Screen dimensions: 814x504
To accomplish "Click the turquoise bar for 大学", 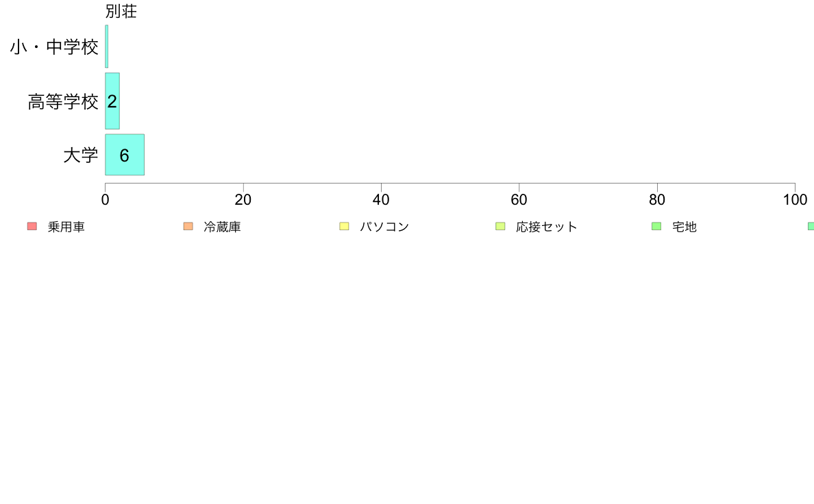I will pos(125,155).
